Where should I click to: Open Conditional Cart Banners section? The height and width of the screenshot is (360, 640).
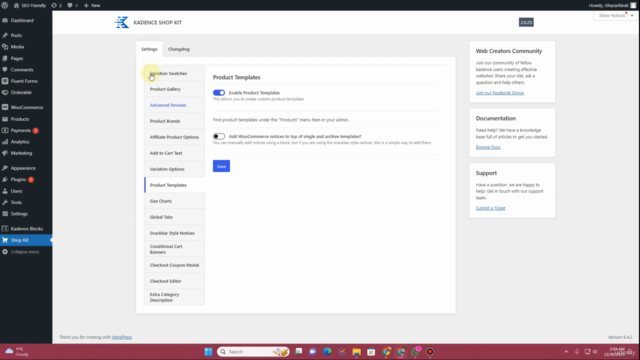pyautogui.click(x=174, y=249)
